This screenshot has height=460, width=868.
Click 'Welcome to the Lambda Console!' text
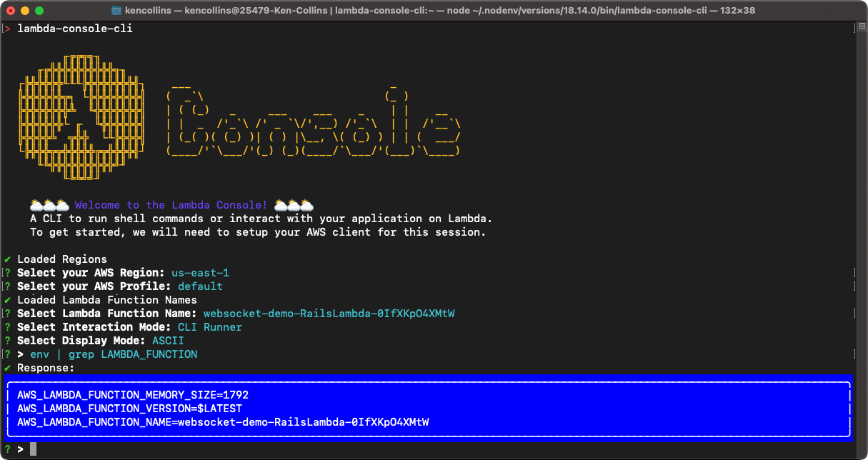[x=171, y=205]
